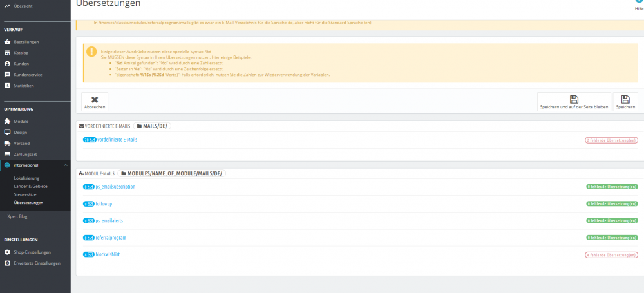Click the 0 fehlende badge on ps_emailalerts row
Screen dimensions: 644x293
(612, 221)
